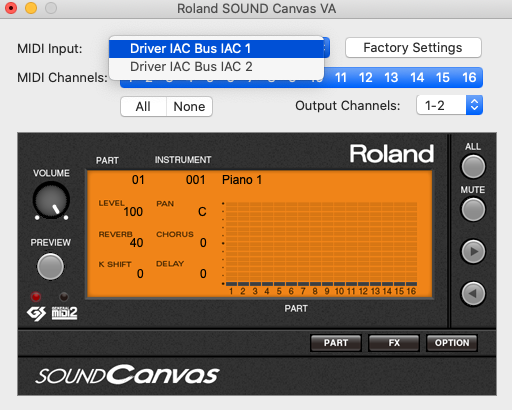Click the K SHIFT value 0
Image resolution: width=512 pixels, height=410 pixels.
pos(140,274)
